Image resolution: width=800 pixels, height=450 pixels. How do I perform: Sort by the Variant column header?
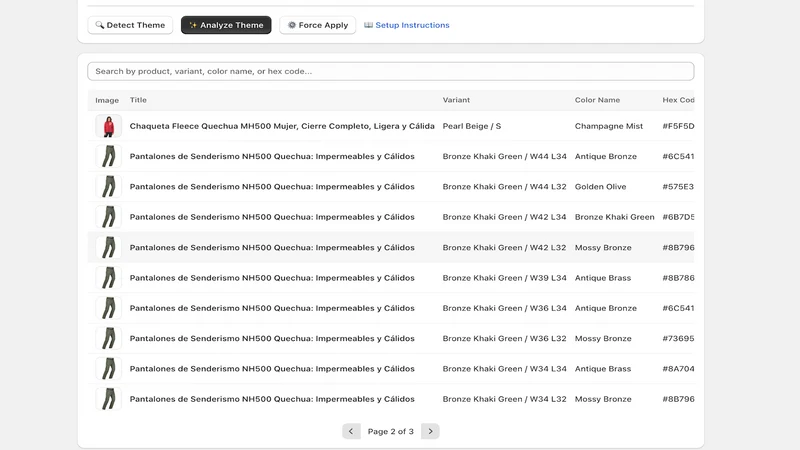point(456,100)
